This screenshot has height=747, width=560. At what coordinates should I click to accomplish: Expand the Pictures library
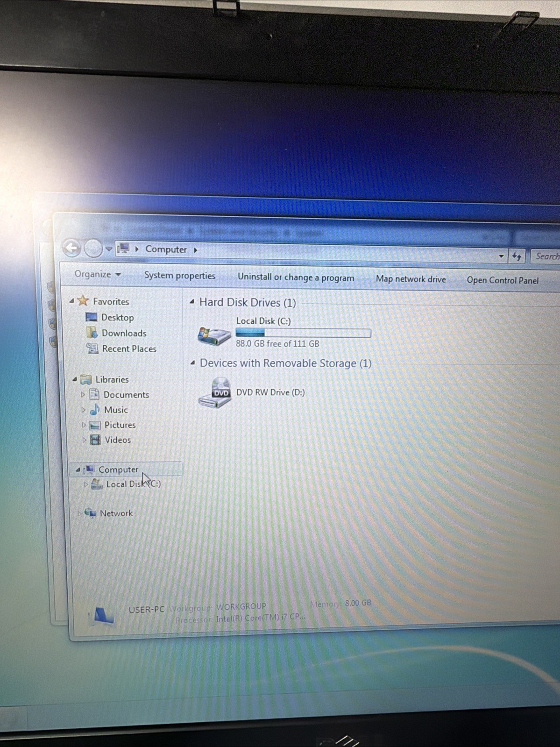click(x=84, y=425)
